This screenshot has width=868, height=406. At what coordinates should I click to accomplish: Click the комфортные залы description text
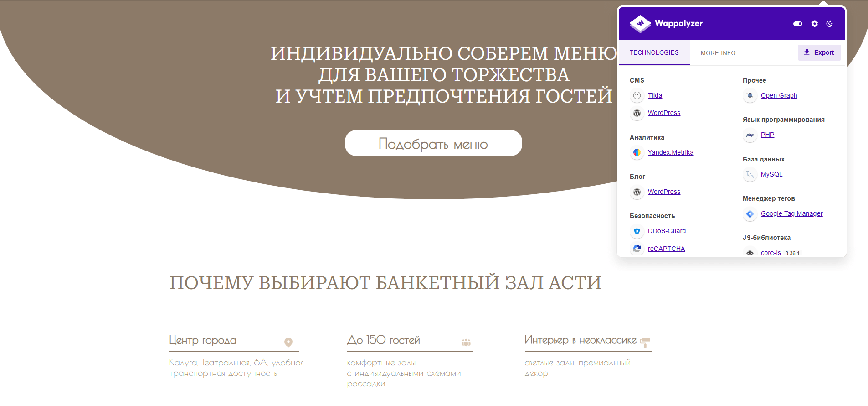(404, 373)
